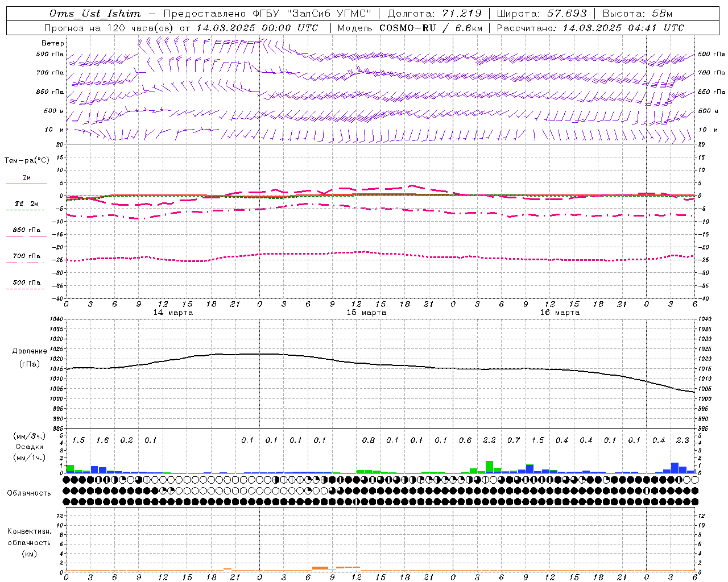Click the '14 марта' date label
728x582 pixels.
173,313
